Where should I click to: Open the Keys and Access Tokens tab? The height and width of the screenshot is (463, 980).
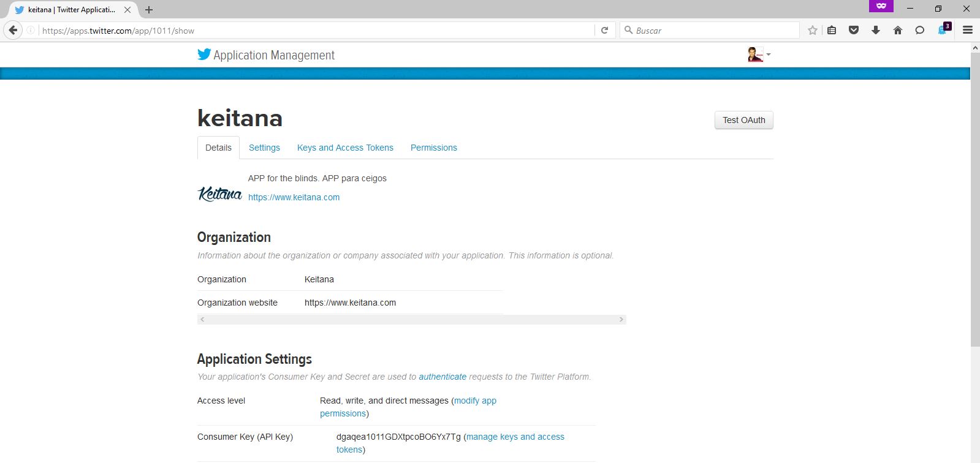pyautogui.click(x=345, y=148)
